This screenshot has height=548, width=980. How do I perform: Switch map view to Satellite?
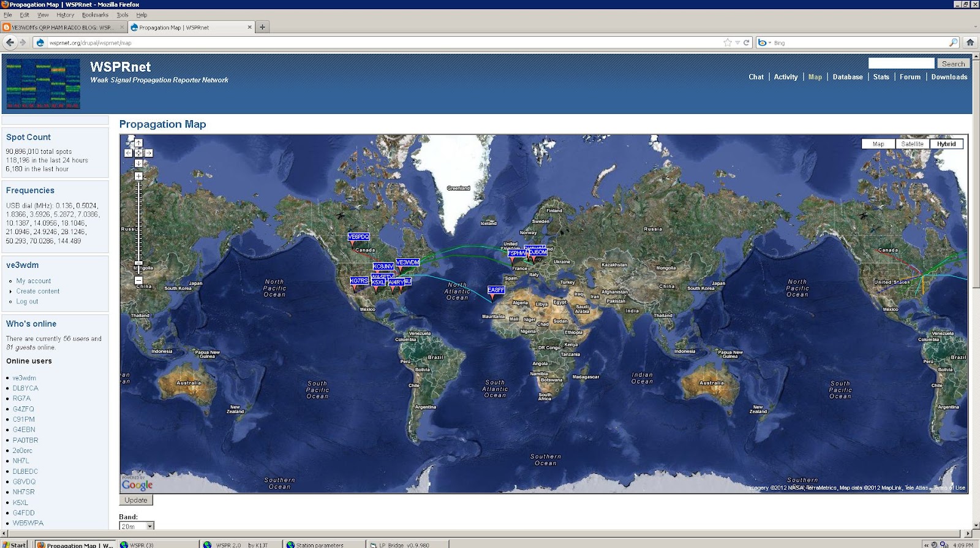coord(912,144)
